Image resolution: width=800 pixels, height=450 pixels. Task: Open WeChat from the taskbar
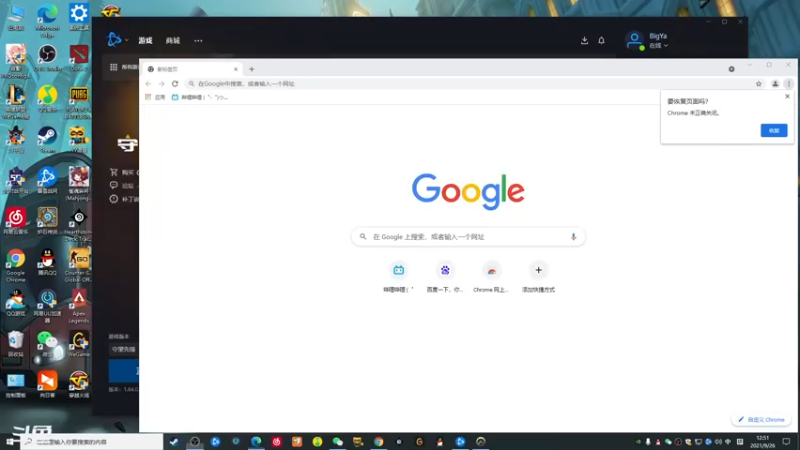pyautogui.click(x=338, y=441)
